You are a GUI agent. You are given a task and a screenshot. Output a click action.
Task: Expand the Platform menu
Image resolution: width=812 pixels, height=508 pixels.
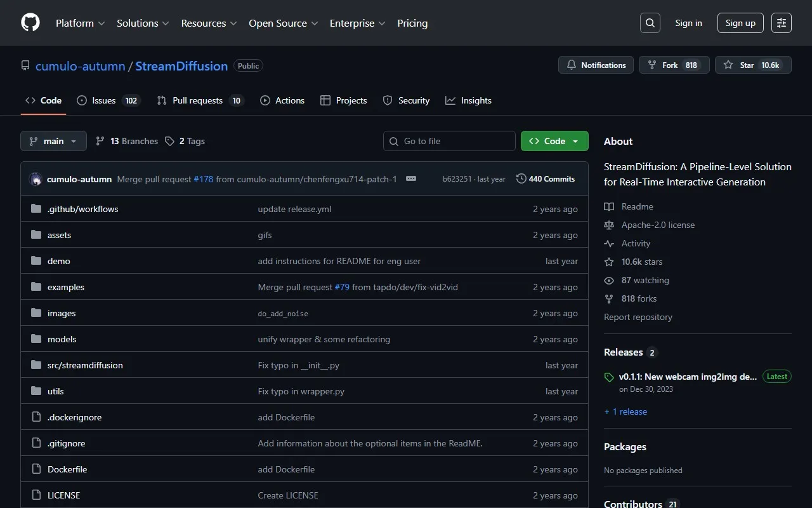click(x=80, y=23)
